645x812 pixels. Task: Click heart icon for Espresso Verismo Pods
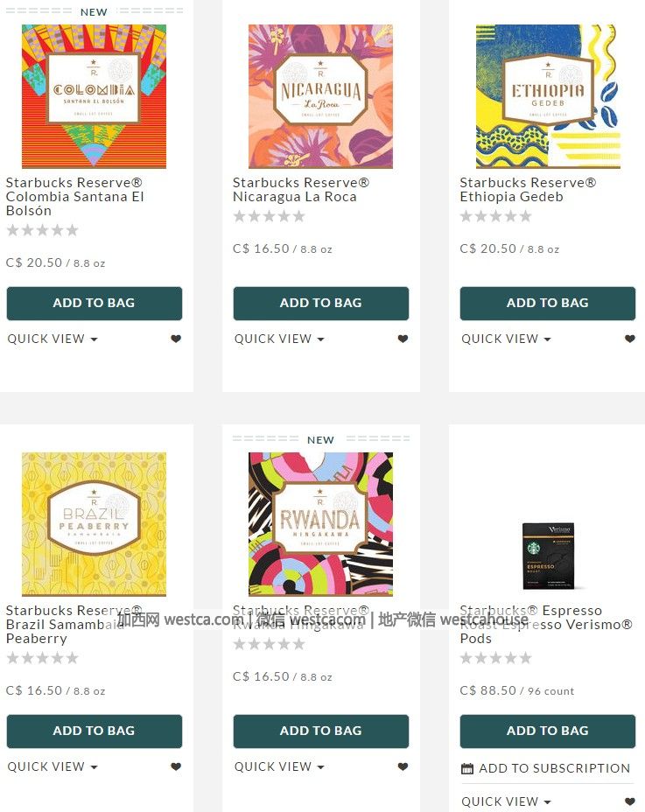coord(629,801)
